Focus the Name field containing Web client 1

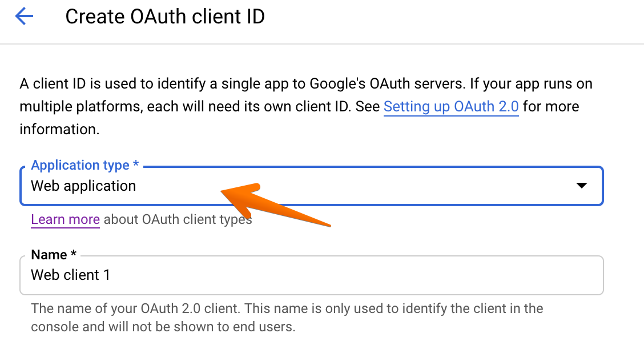click(x=311, y=275)
